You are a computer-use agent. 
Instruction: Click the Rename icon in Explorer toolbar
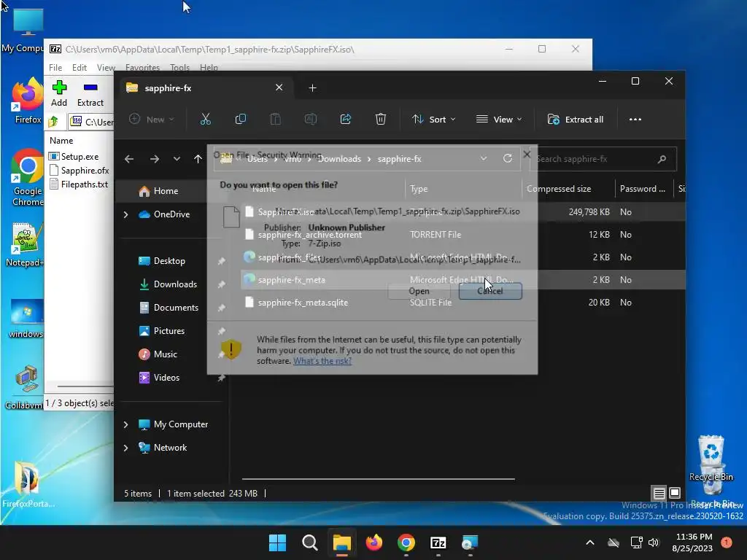311,119
